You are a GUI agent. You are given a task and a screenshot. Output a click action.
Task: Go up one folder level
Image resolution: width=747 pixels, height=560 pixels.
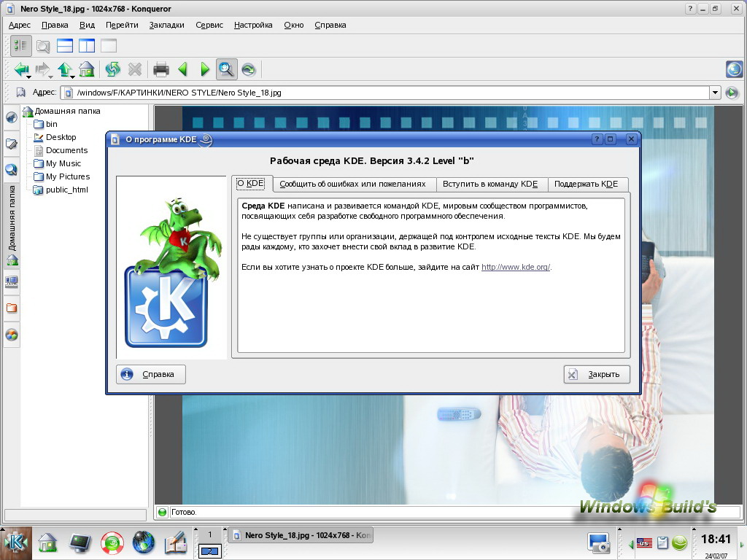64,69
